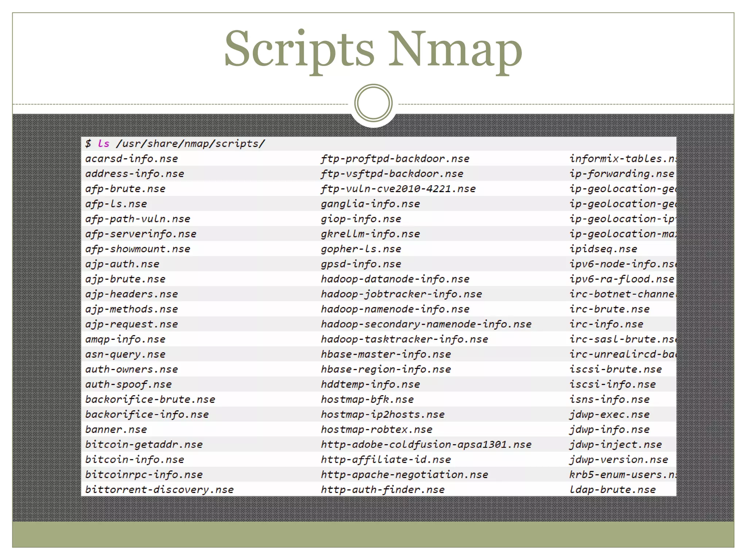The image size is (747, 560).
Task: Click the circle ornament below the title
Action: [373, 103]
